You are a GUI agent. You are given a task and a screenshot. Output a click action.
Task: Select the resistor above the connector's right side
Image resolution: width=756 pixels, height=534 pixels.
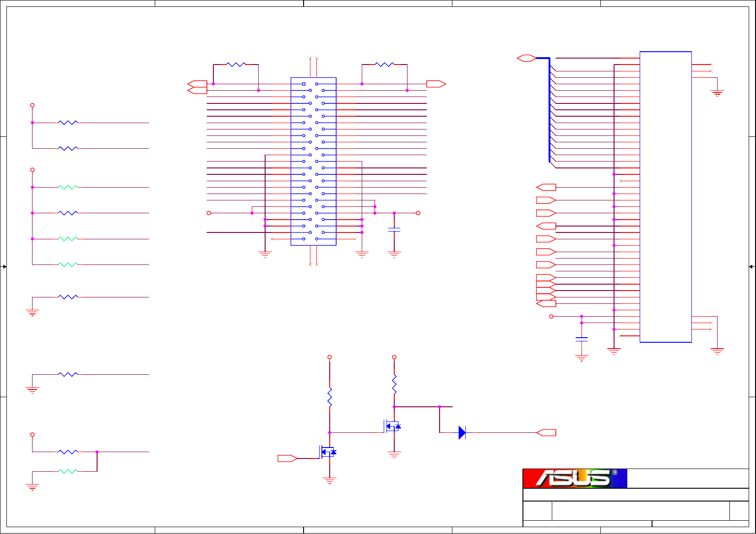(385, 65)
